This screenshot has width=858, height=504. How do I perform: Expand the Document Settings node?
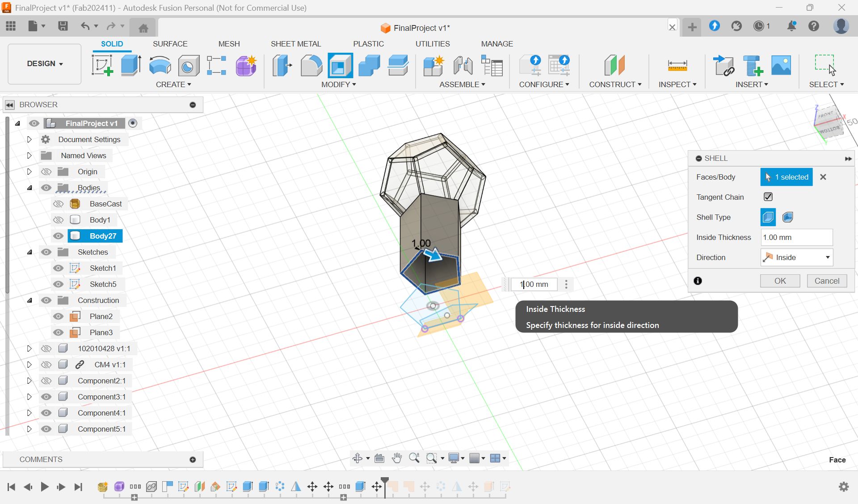[x=29, y=139]
